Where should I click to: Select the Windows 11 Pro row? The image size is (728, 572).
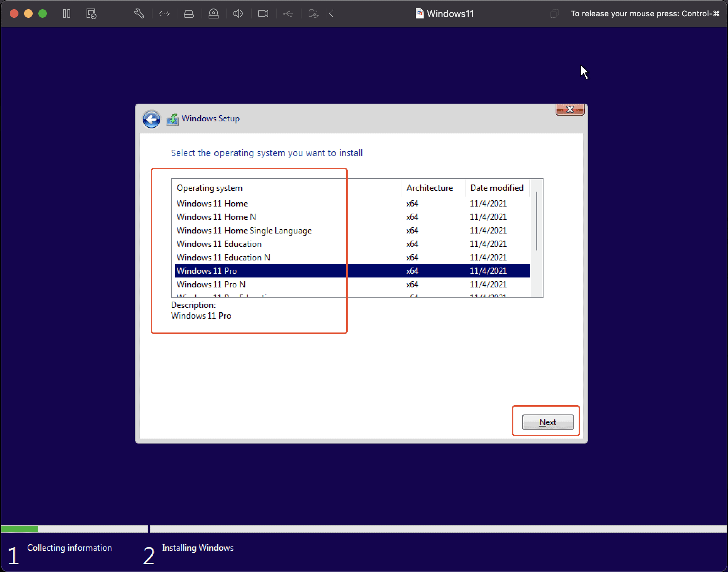[x=353, y=271]
